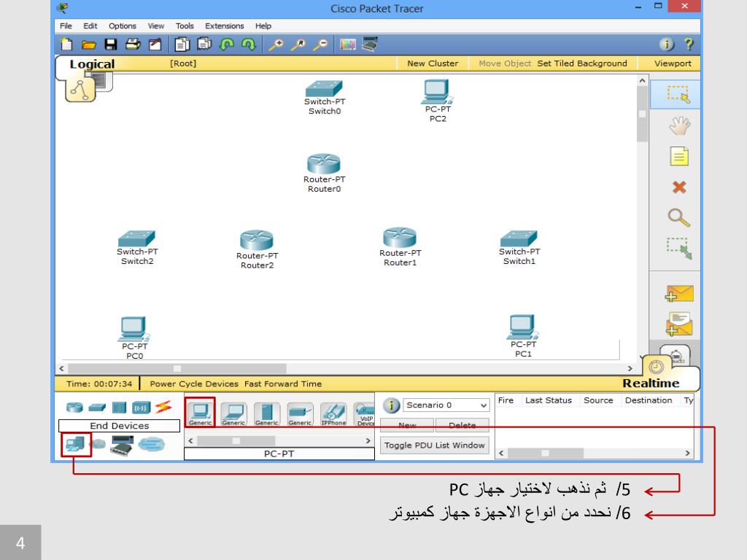Click the Zoom Out magnifier icon
The image size is (747, 560).
pyautogui.click(x=320, y=44)
